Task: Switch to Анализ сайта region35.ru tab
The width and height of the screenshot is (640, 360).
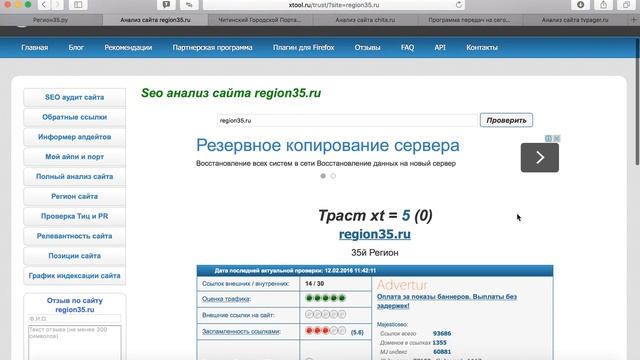Action: click(155, 20)
